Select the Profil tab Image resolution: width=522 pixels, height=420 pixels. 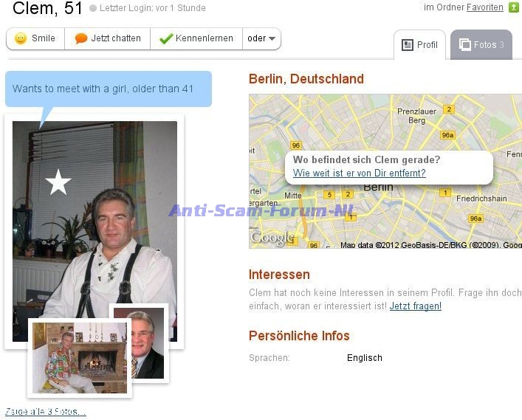click(419, 45)
